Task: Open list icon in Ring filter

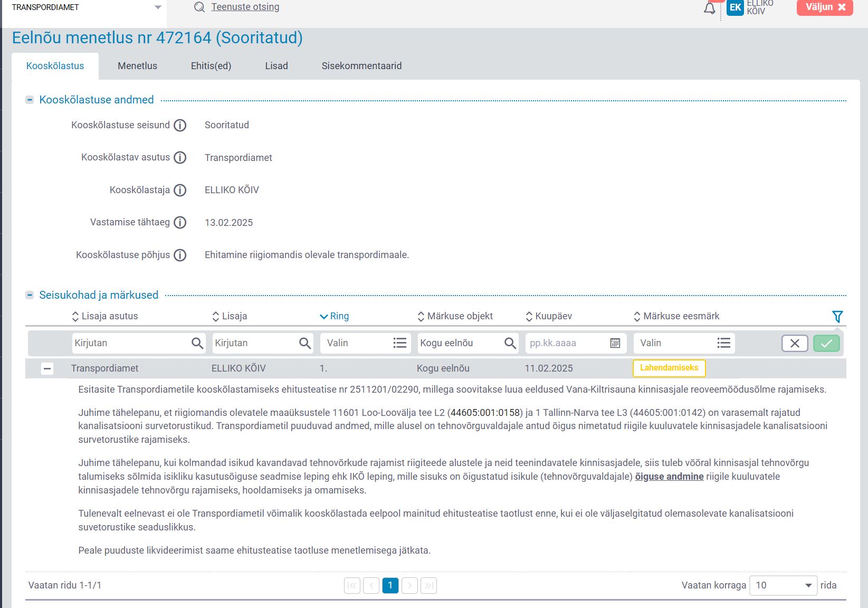Action: point(400,343)
